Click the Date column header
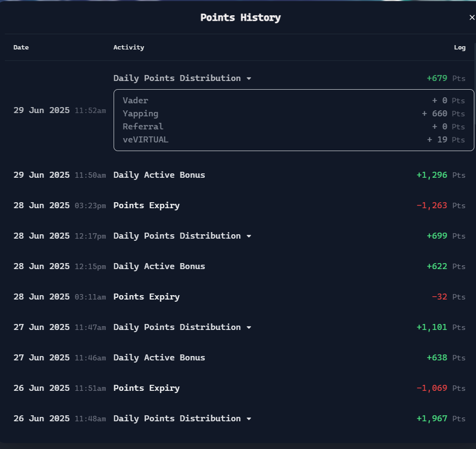This screenshot has height=449, width=476. [x=21, y=47]
